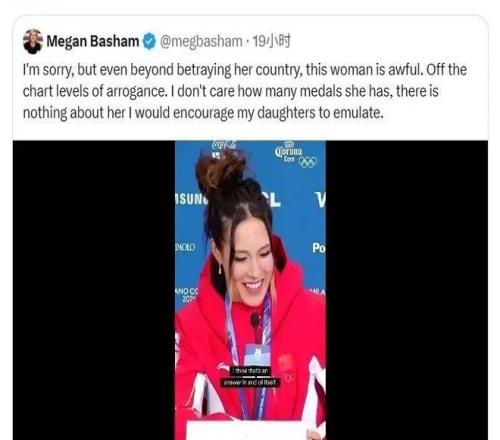The image size is (500, 440).
Task: Click the Chinese flag patch on jacket
Action: [285, 363]
